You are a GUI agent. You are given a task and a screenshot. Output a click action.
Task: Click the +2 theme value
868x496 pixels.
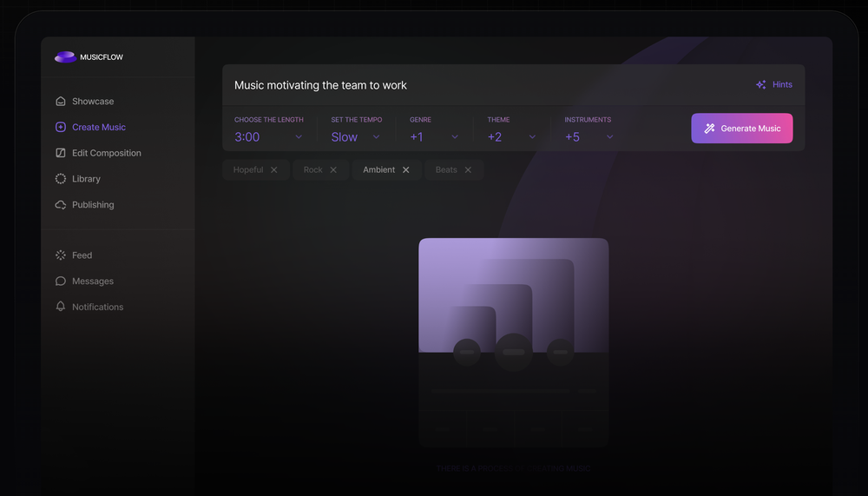495,137
